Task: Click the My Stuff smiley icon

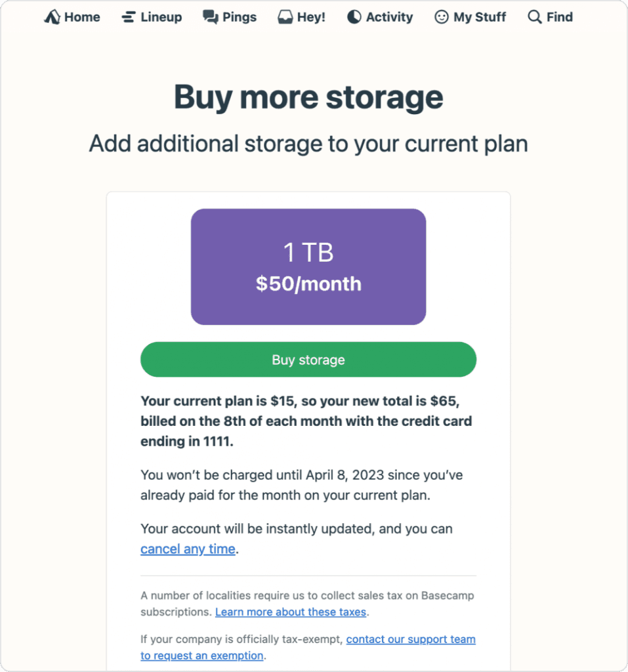Action: coord(442,18)
